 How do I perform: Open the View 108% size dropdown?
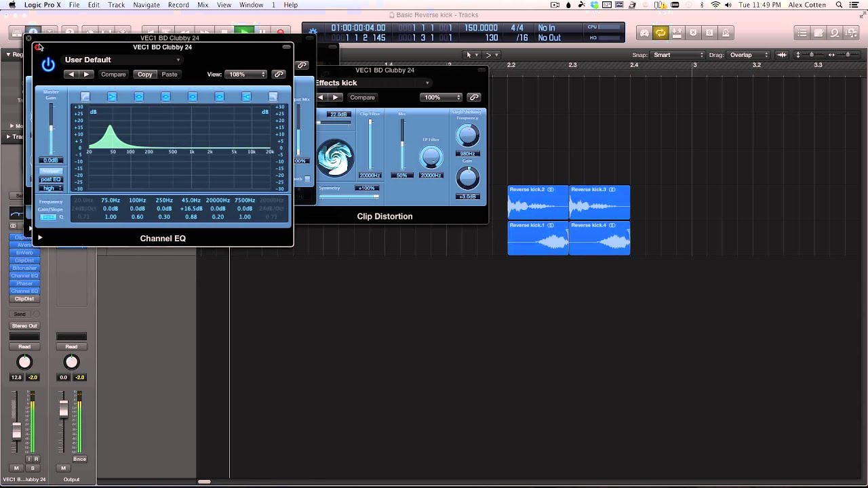(247, 75)
